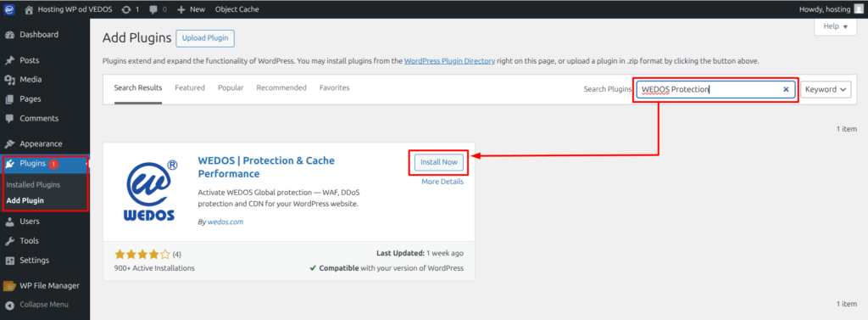Click the Users menu label
The width and height of the screenshot is (868, 320).
(30, 222)
